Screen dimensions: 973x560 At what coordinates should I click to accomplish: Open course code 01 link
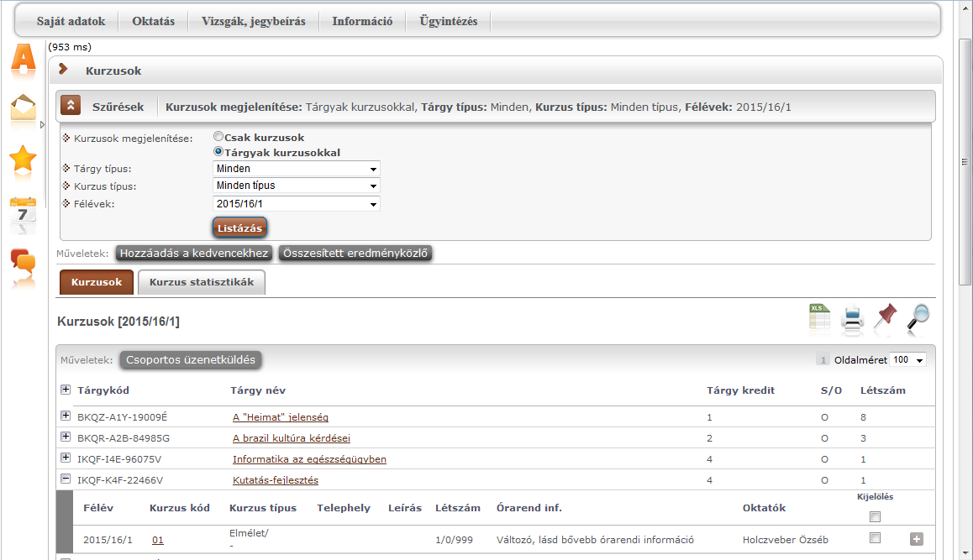(158, 540)
